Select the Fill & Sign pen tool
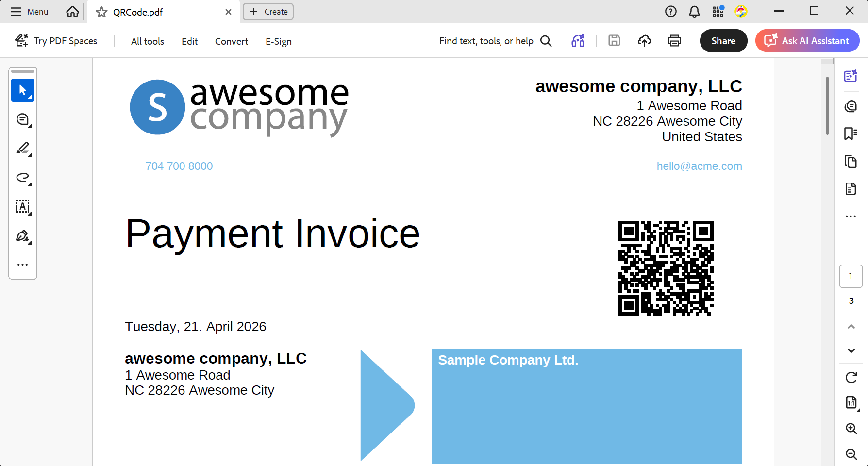The height and width of the screenshot is (466, 868). coord(23,235)
